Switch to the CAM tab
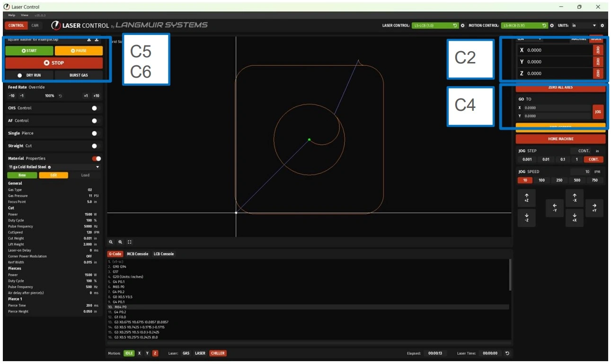 [35, 26]
